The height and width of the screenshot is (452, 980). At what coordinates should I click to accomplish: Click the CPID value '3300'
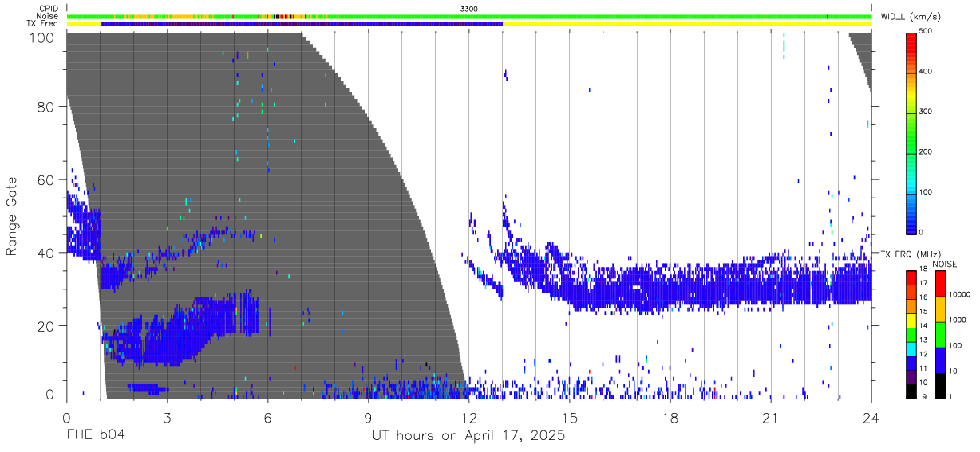coord(469,8)
